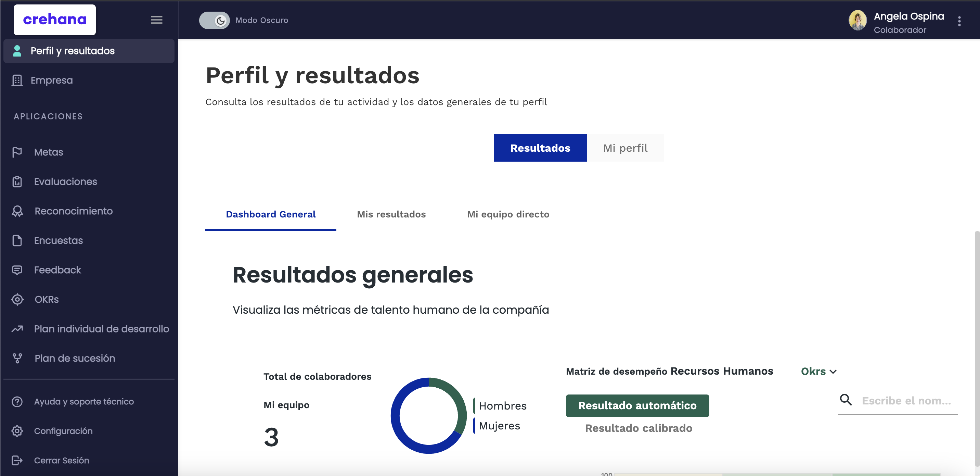Viewport: 980px width, 476px height.
Task: Collapse the sidebar with hamburger button
Action: coord(157,20)
